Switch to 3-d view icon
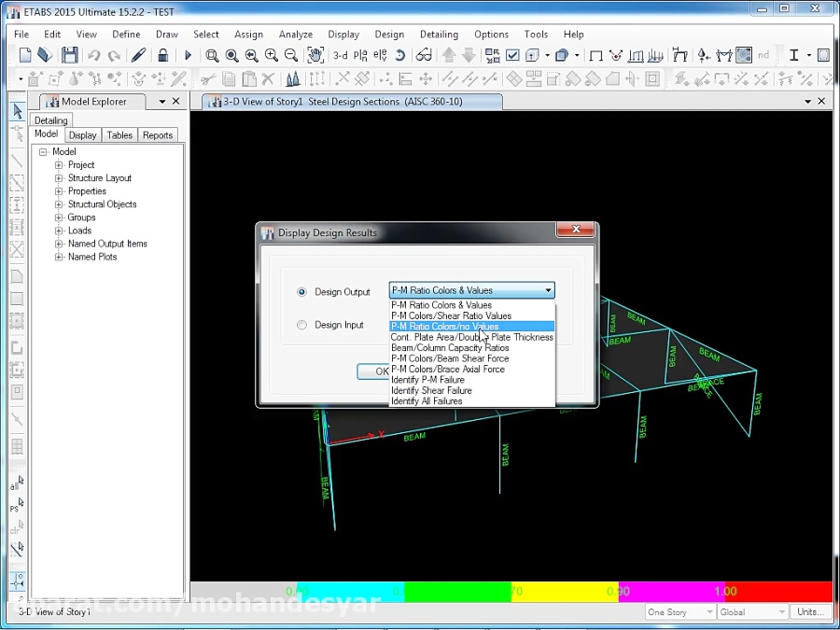The height and width of the screenshot is (630, 840). pos(341,56)
